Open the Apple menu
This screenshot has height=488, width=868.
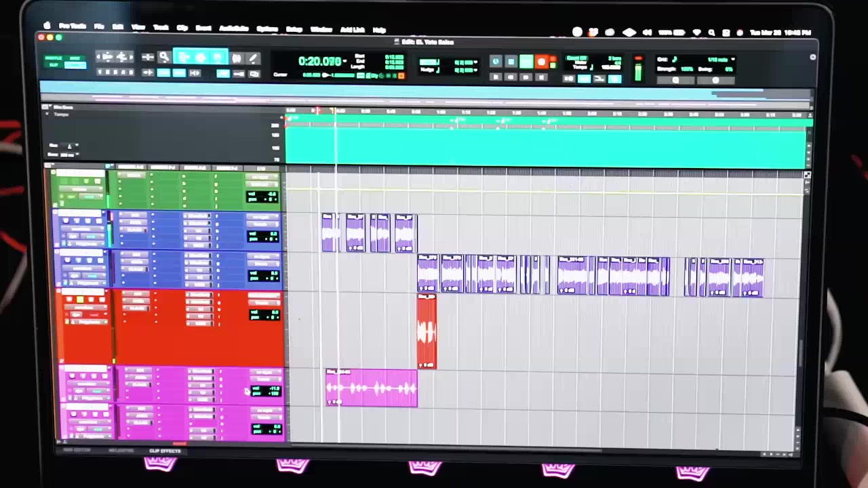pos(47,26)
